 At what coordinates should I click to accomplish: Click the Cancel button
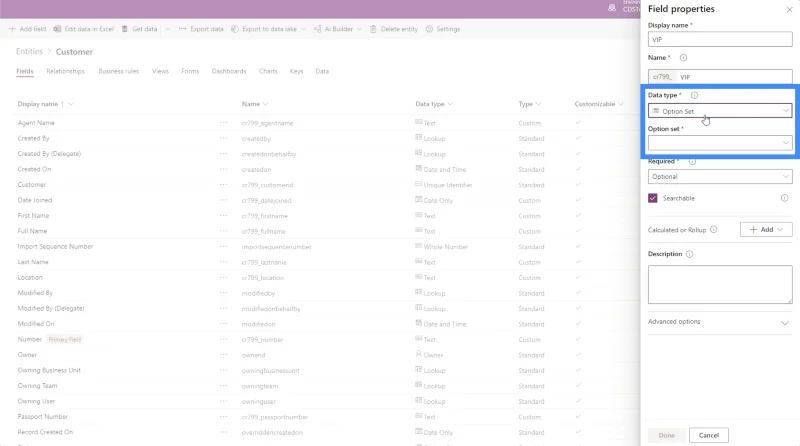pos(709,435)
